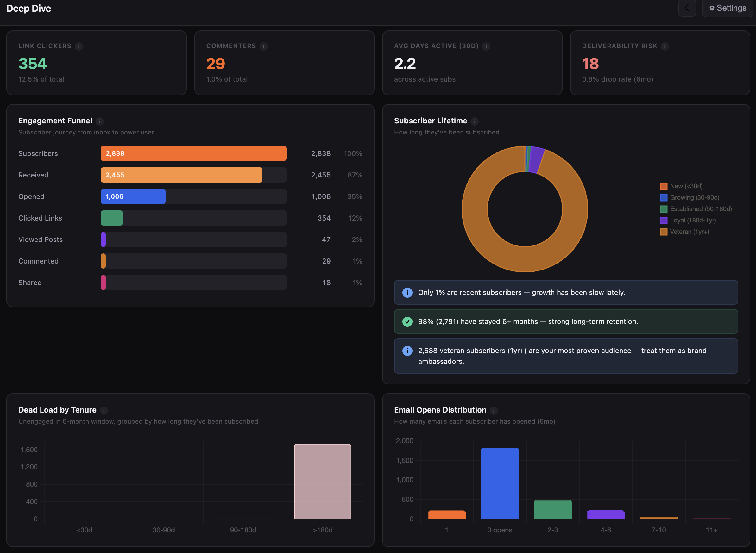756x553 pixels.
Task: Click the blue info badge on slow growth insight
Action: (x=407, y=292)
